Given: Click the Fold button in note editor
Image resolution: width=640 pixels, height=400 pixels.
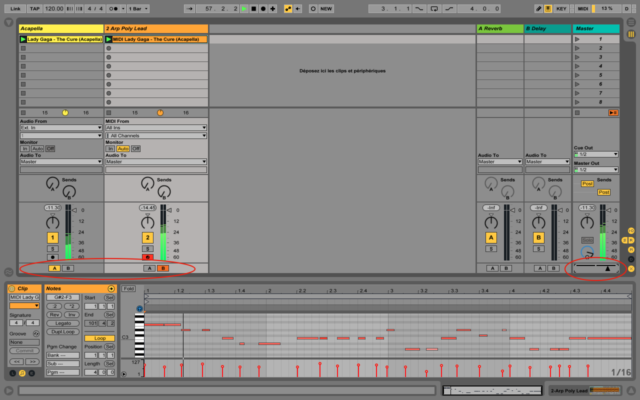Looking at the screenshot, I should [x=129, y=289].
